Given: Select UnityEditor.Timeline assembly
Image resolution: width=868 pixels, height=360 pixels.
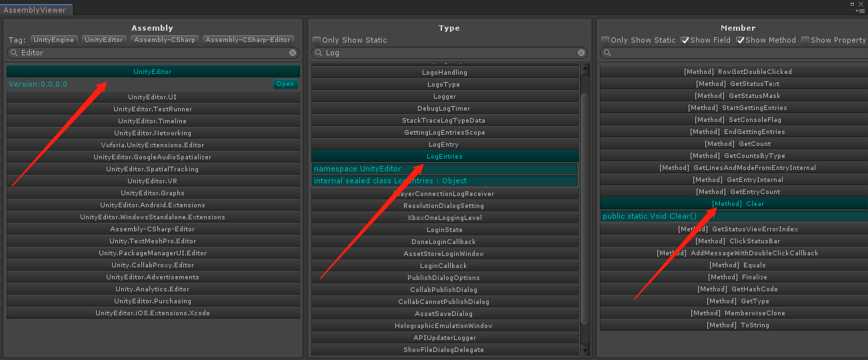Looking at the screenshot, I should click(153, 121).
